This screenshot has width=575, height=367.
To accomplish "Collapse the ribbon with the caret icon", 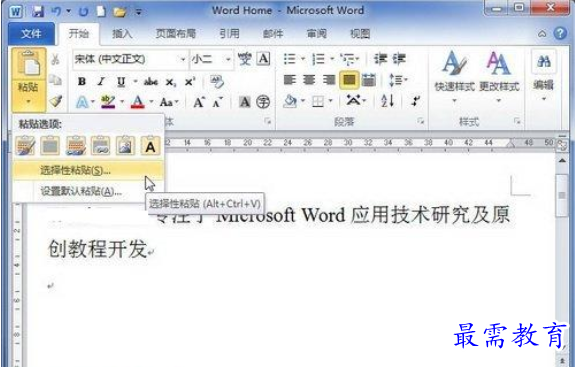I will click(542, 34).
